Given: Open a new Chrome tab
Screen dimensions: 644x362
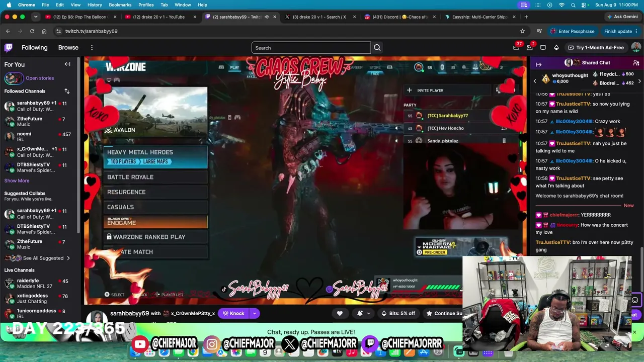Looking at the screenshot, I should 525,17.
